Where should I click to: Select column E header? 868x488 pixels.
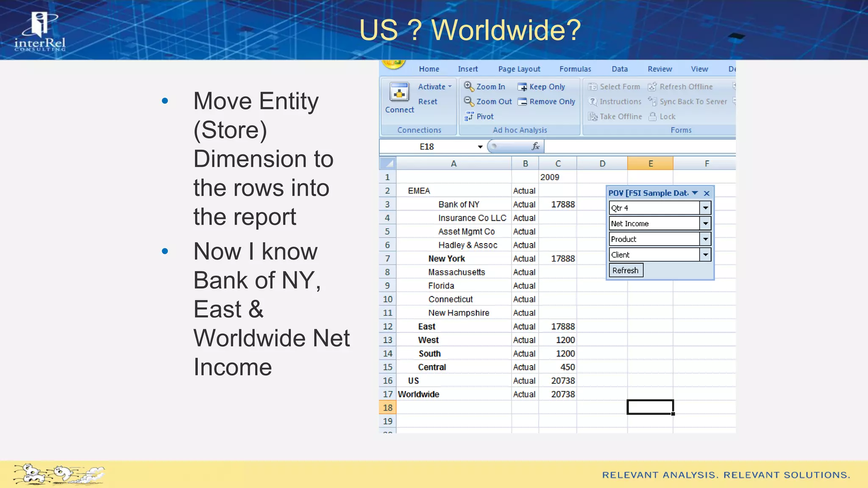(x=650, y=164)
